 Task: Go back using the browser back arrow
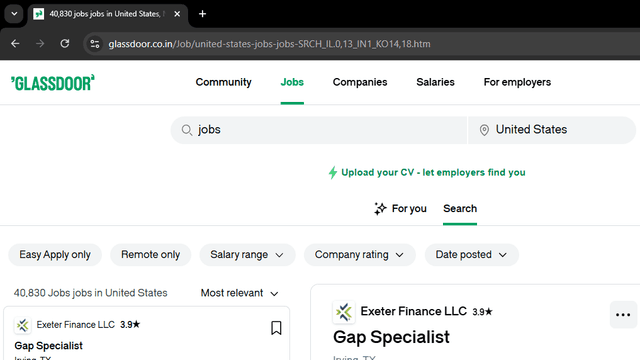pos(15,44)
